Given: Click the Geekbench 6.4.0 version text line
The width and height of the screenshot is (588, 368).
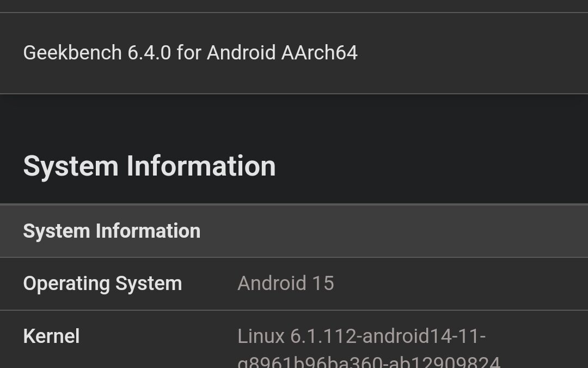Looking at the screenshot, I should (x=190, y=53).
